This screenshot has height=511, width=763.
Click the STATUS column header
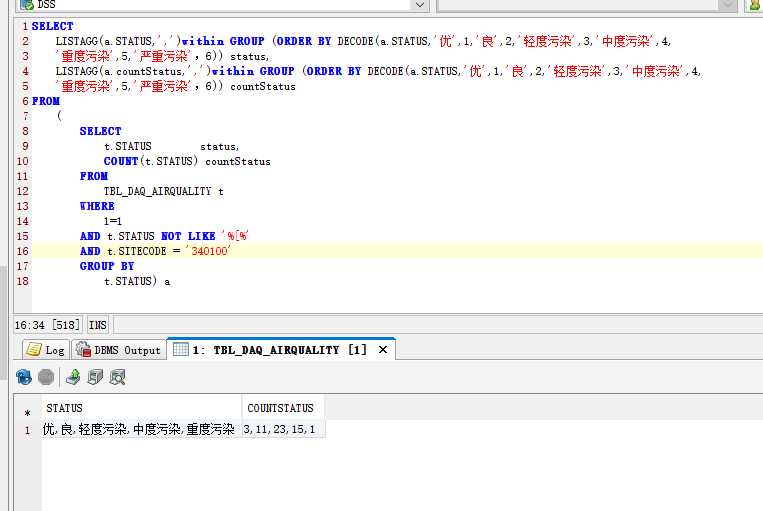[142, 408]
